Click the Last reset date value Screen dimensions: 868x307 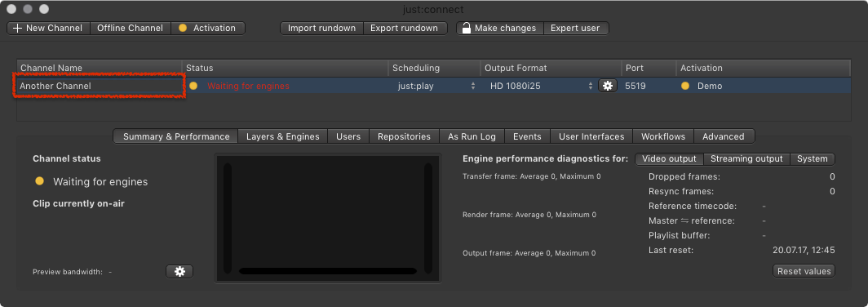(x=804, y=250)
